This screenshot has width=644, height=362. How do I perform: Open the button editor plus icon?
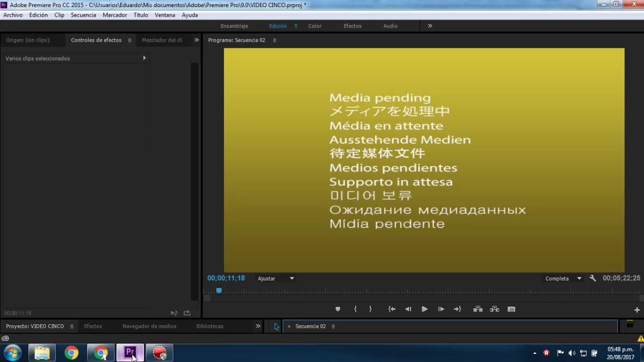[637, 310]
